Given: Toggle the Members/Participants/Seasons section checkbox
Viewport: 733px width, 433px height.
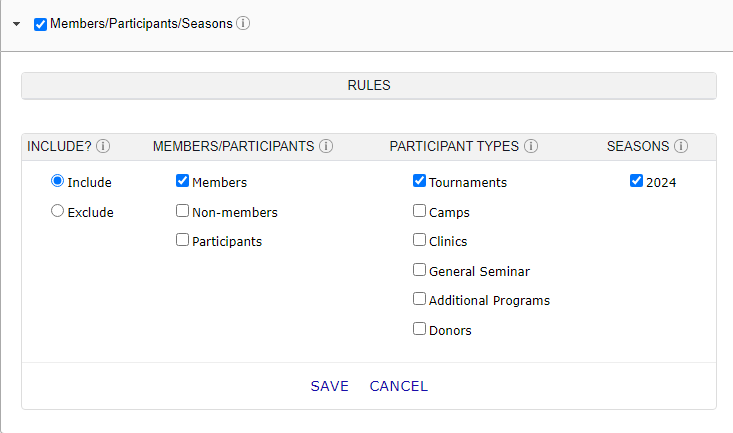Looking at the screenshot, I should [x=40, y=23].
